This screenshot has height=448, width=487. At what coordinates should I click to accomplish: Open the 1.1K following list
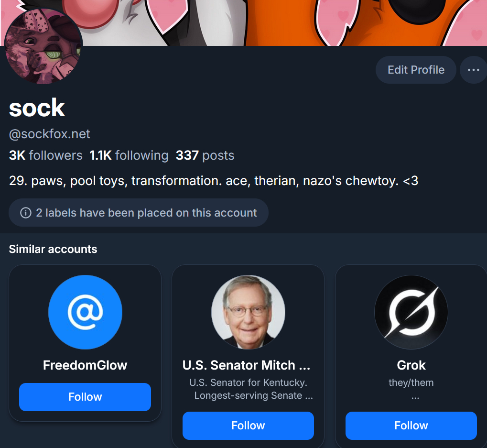[129, 155]
